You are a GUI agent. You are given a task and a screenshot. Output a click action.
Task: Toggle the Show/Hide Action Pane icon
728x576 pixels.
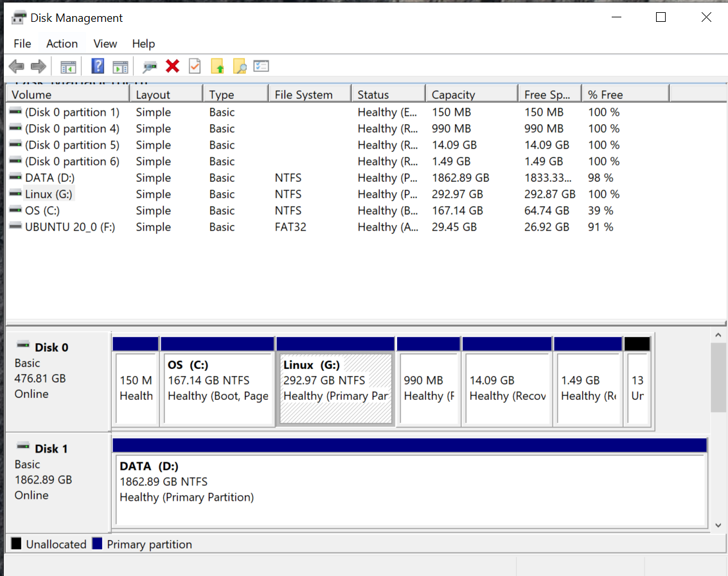(x=120, y=67)
